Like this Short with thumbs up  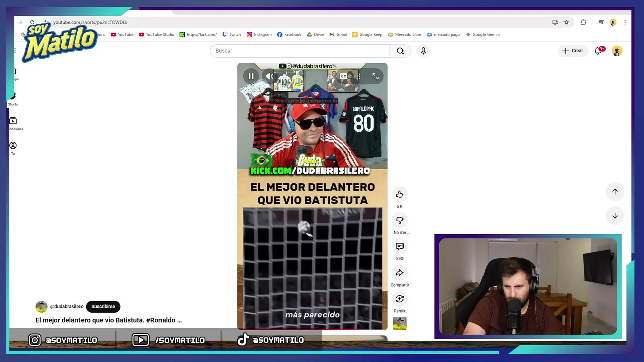point(399,194)
